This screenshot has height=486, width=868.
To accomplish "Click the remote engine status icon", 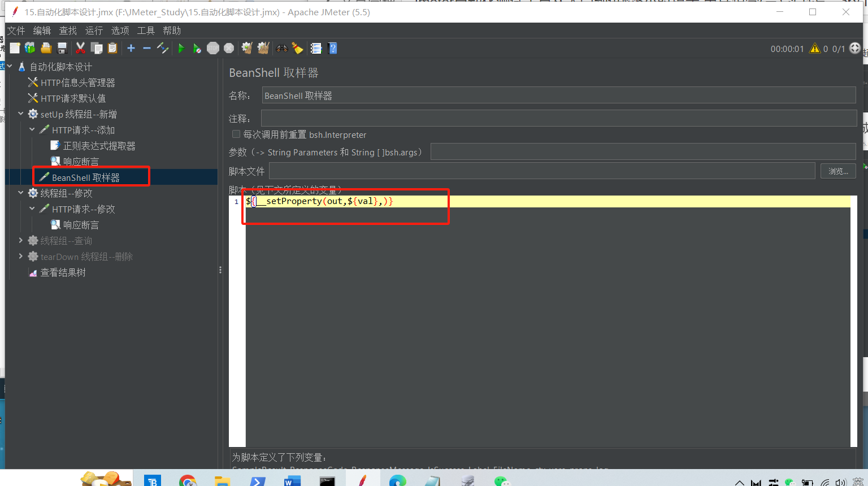I will pyautogui.click(x=855, y=49).
